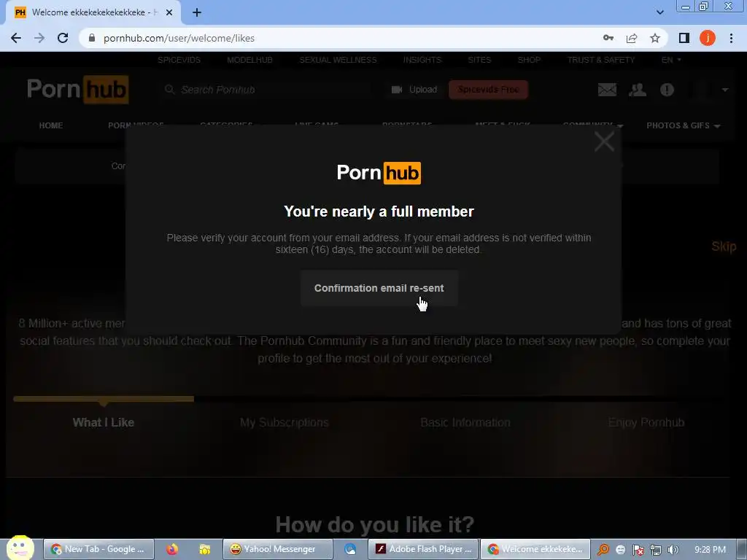Switch to Yahoo! Messenger in taskbar
747x560 pixels.
(278, 549)
